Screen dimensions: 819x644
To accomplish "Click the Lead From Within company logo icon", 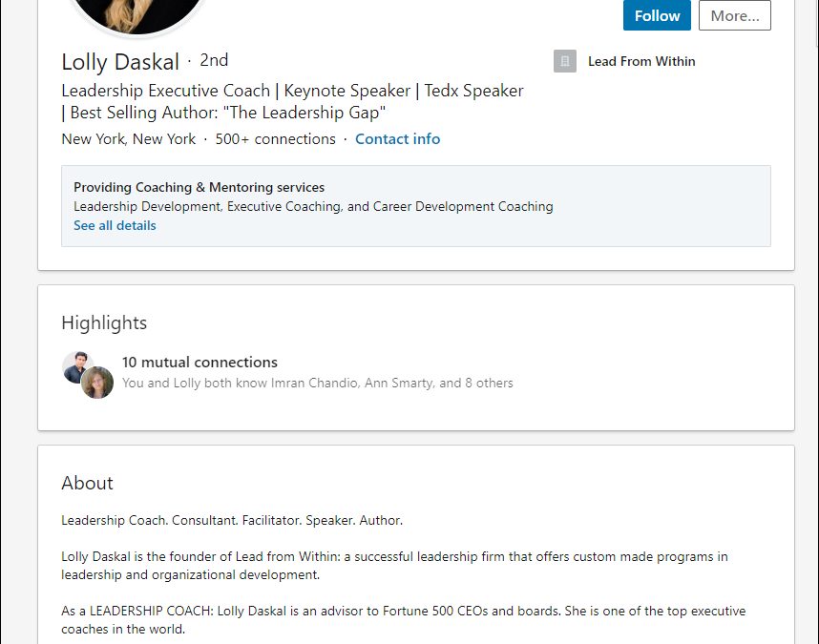I will [x=565, y=61].
